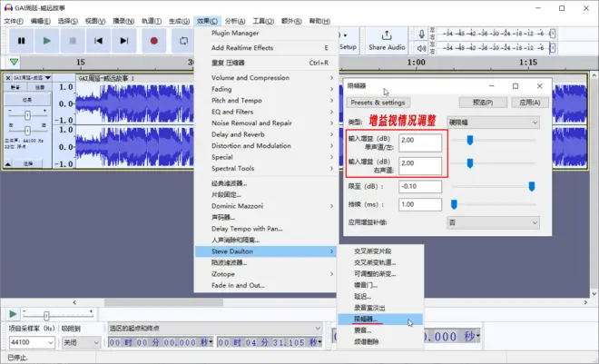
Task: Open the 应用增益补偿 dropdown showing 否
Action: (493, 222)
